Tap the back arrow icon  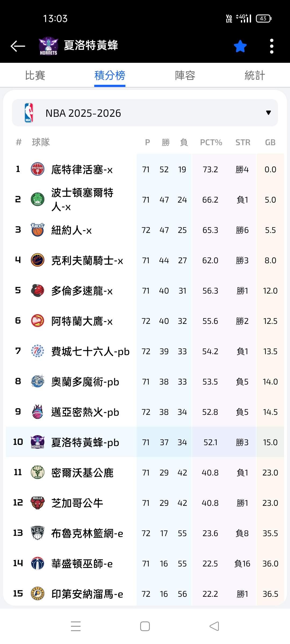18,46
